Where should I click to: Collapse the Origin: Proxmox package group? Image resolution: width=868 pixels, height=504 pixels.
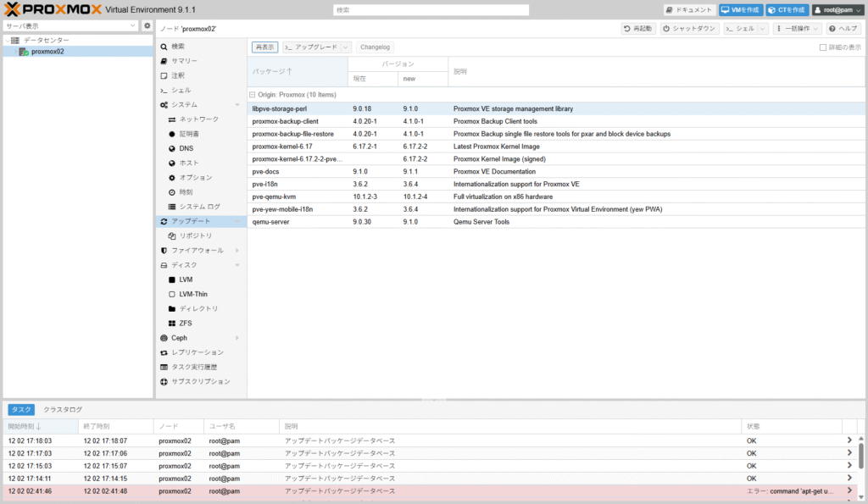pyautogui.click(x=252, y=94)
